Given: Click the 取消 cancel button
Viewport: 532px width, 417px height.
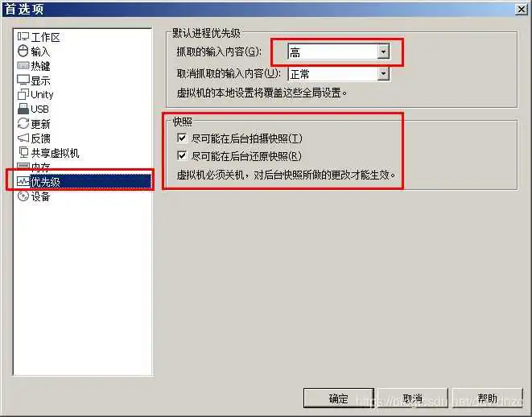Looking at the screenshot, I should 413,398.
